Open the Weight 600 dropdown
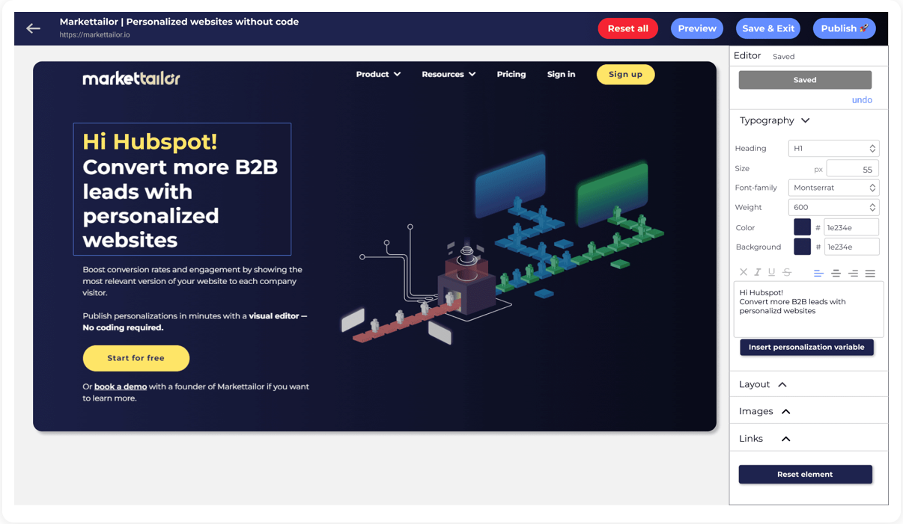Screen dimensions: 904x524 [833, 207]
